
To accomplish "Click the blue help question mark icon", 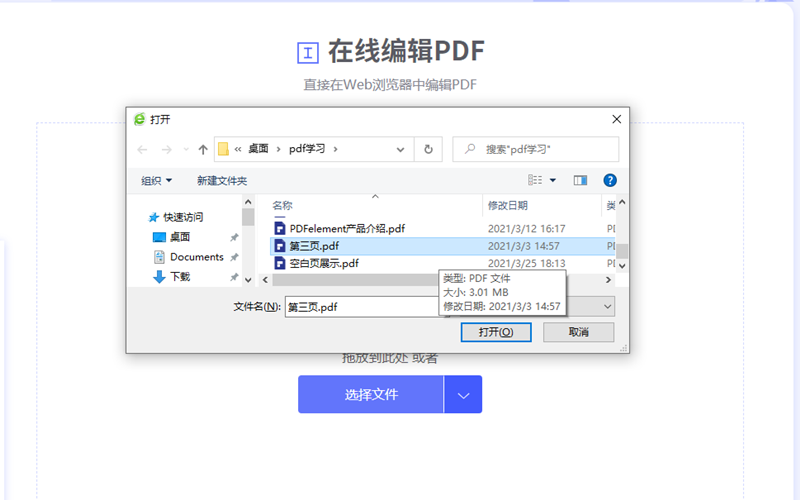I will point(610,181).
